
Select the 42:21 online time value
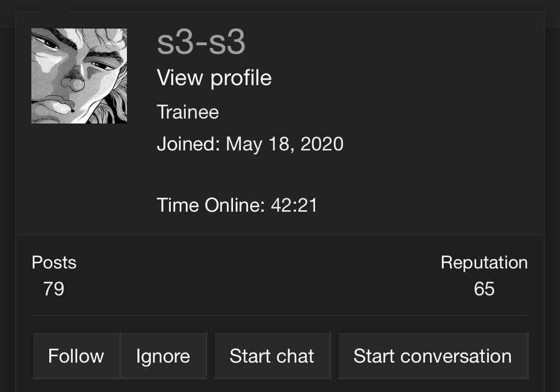(x=294, y=206)
